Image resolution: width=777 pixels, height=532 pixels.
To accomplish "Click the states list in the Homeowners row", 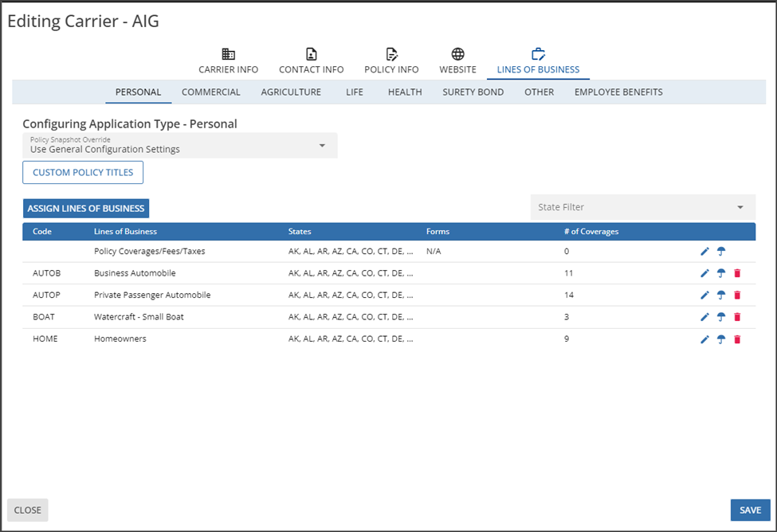I will click(x=351, y=338).
